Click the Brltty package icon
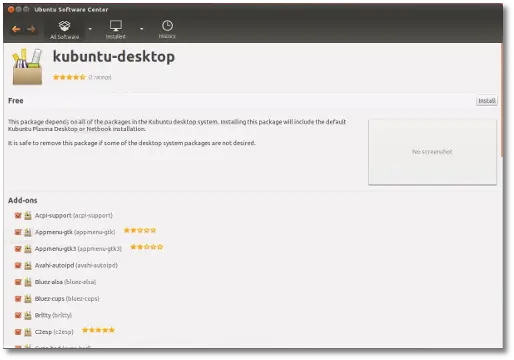514x360 pixels. 28,315
